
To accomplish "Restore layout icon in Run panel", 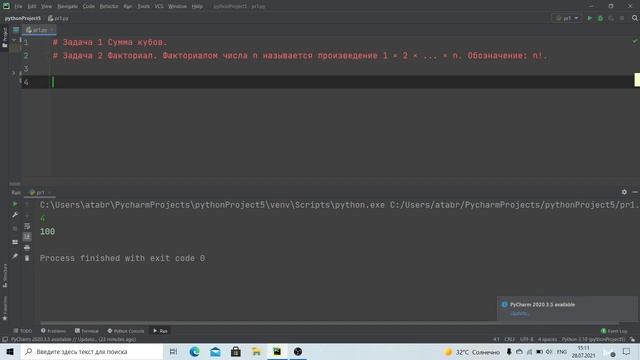I will tap(15, 242).
